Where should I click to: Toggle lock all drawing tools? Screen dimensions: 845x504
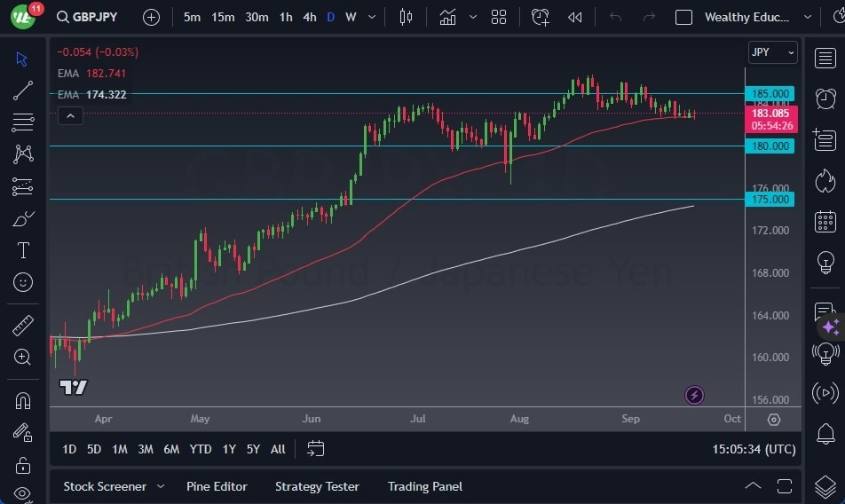[x=23, y=465]
